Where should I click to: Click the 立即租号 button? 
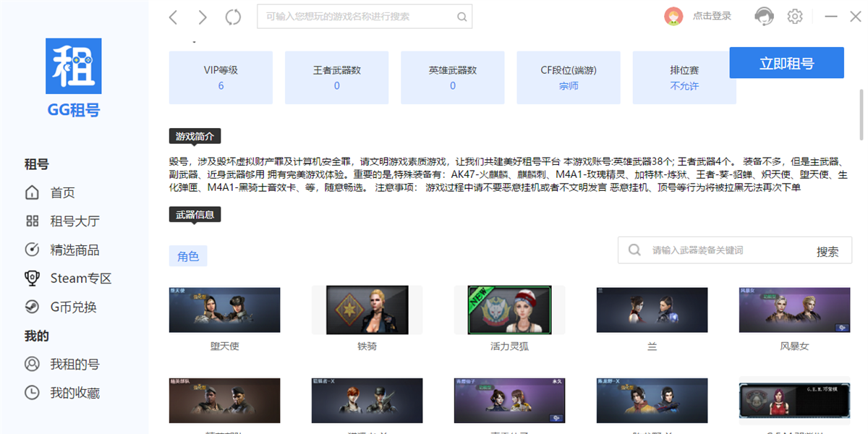click(x=786, y=63)
